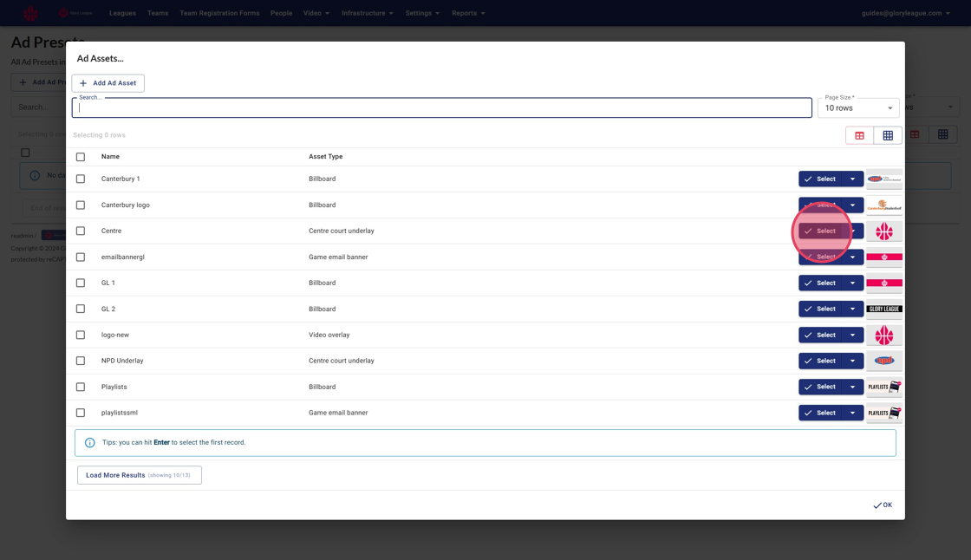971x560 pixels.
Task: Expand the Reports menu
Action: [x=468, y=13]
